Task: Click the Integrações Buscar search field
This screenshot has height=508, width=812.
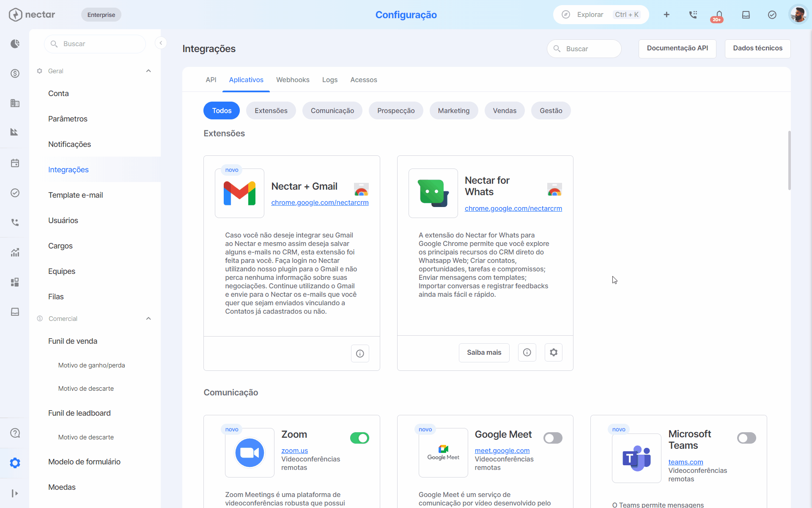Action: click(584, 49)
